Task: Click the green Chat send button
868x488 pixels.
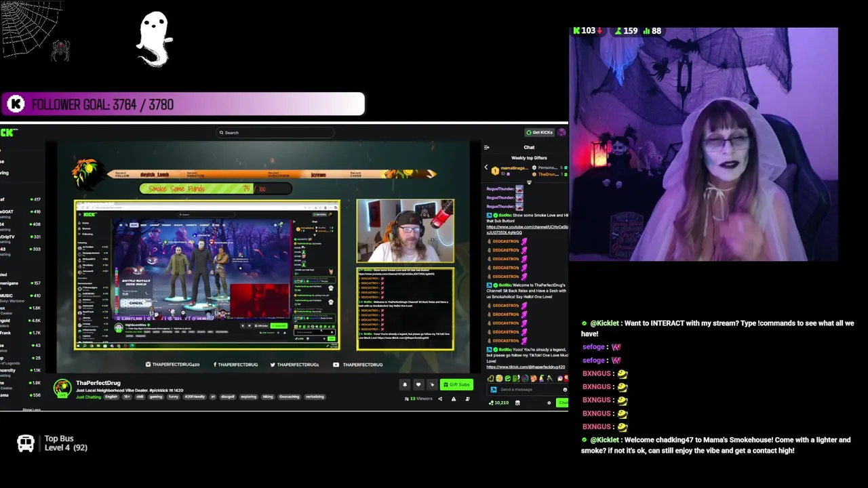Action: 563,403
